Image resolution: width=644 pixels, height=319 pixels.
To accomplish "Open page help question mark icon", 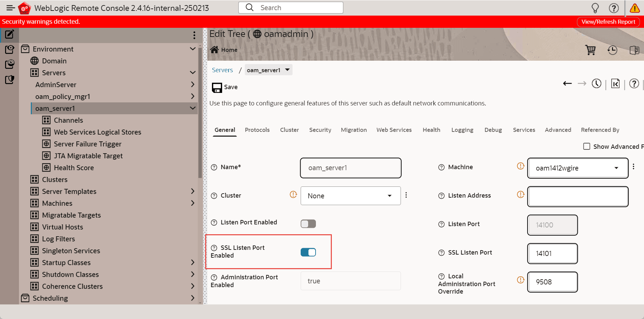I will point(634,83).
